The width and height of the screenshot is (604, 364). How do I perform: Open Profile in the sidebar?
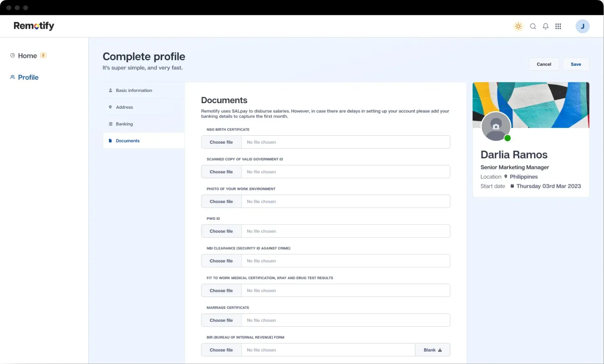[28, 77]
